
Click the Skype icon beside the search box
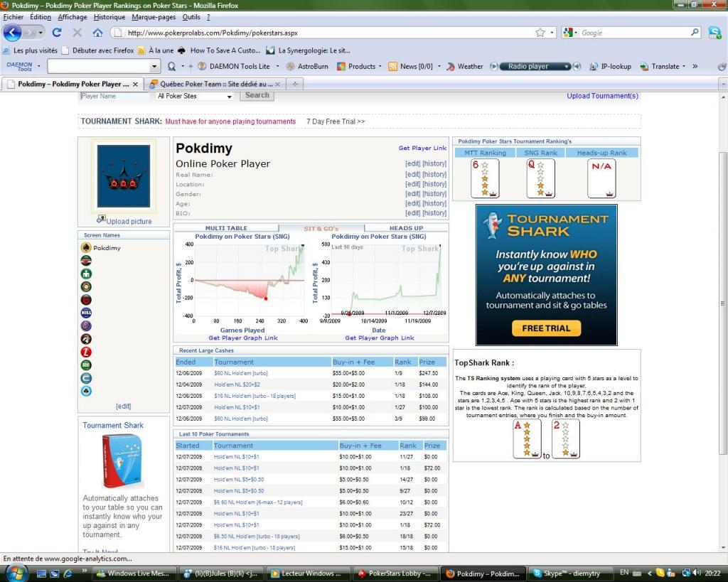(x=714, y=33)
